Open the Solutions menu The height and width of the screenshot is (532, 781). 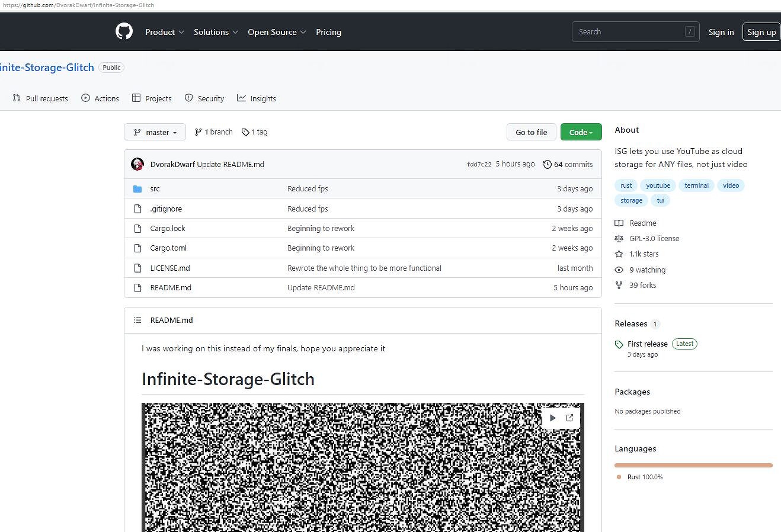tap(216, 32)
